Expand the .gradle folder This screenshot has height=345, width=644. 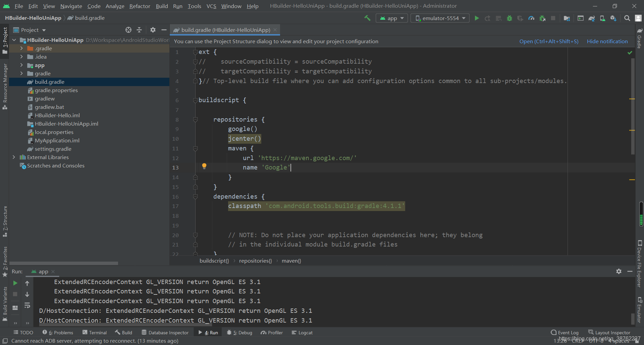point(21,48)
